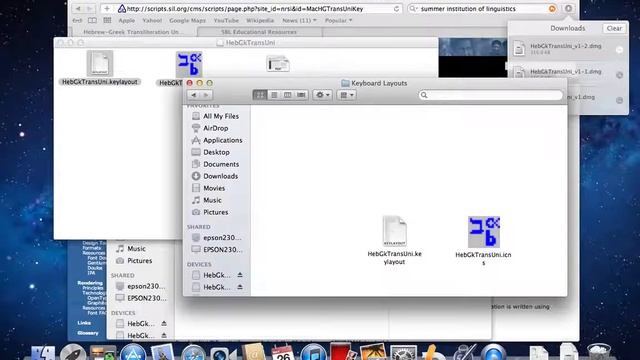Toggle Safari's Downloads toolbar button
Screen dimensions: 640x360
[x=568, y=9]
